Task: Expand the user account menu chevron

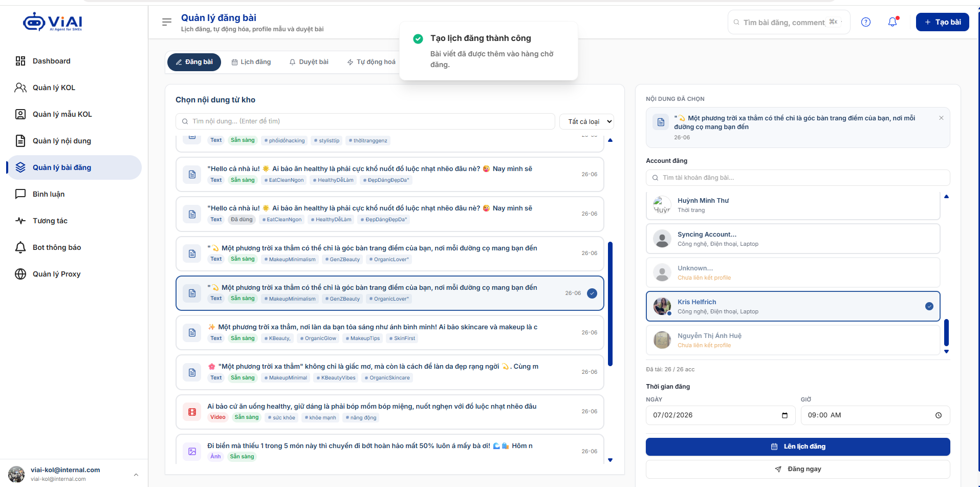Action: coord(136,475)
